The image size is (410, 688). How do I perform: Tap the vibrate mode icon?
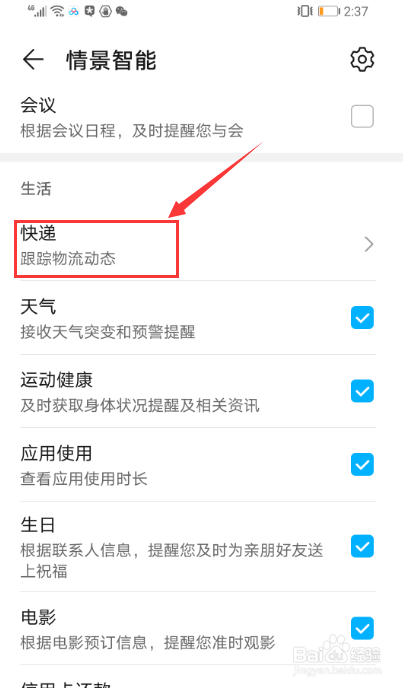305,11
